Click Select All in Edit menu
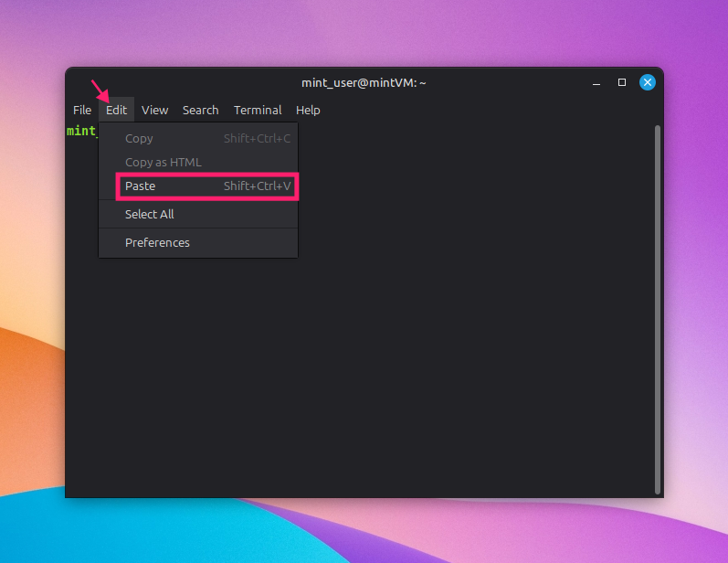The height and width of the screenshot is (563, 728). point(198,214)
